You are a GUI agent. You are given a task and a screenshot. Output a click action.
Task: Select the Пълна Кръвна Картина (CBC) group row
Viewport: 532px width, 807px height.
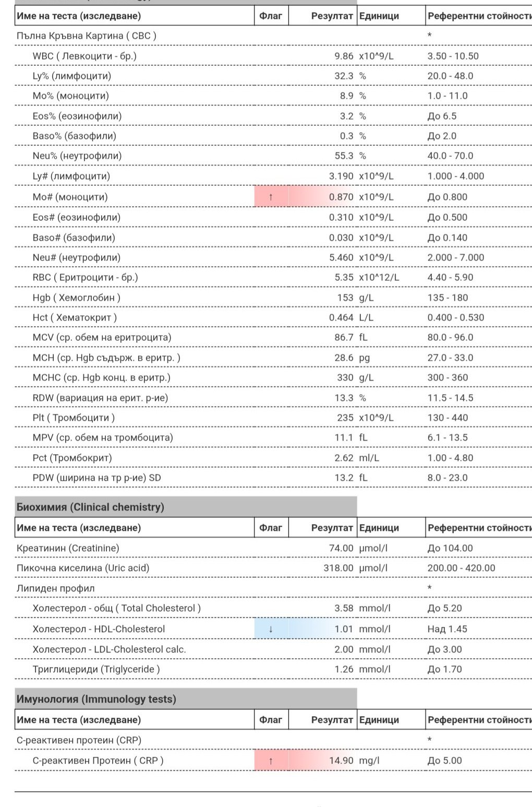point(87,36)
